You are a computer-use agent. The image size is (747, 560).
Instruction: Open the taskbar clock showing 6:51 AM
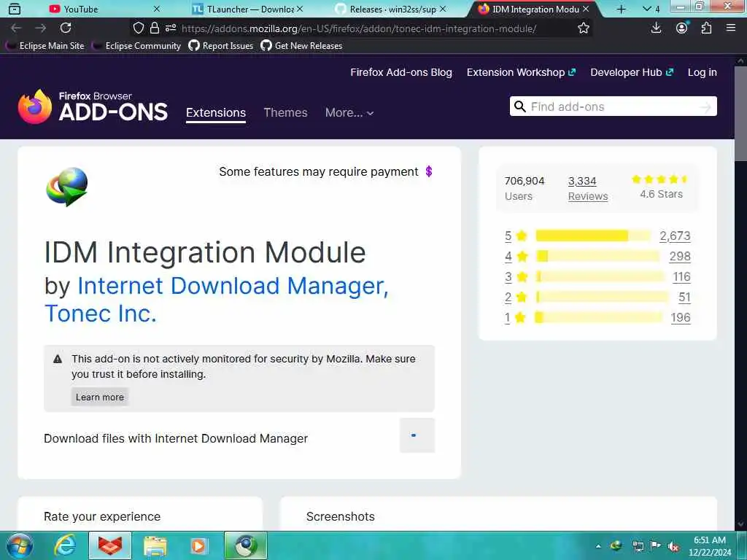coord(710,546)
